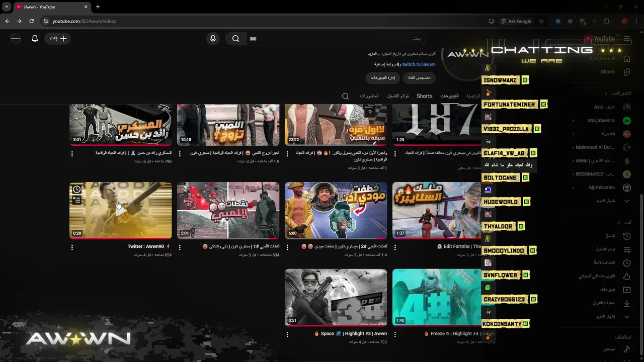Select the Videos (الفيديوهات) tab
This screenshot has width=644, height=362.
pos(449,96)
